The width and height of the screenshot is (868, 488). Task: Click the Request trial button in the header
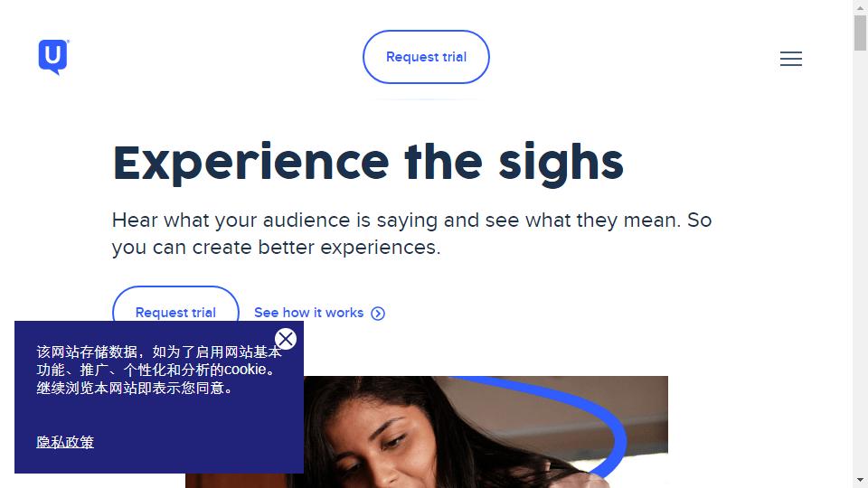(426, 57)
